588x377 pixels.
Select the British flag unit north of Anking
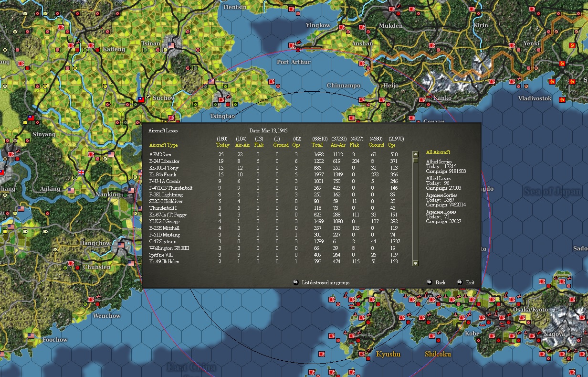click(81, 173)
